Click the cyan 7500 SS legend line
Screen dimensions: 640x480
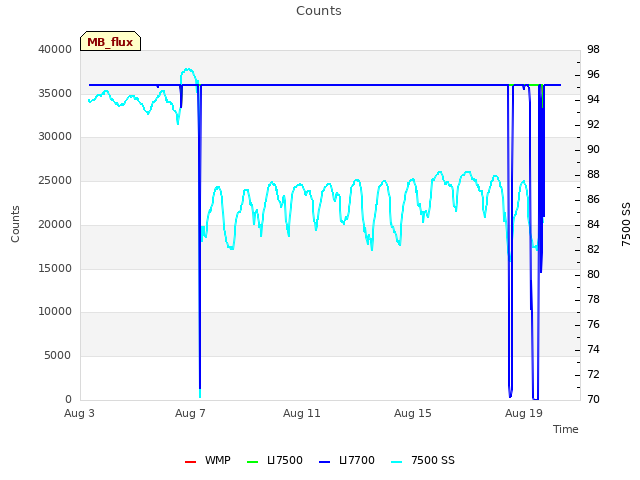coord(396,462)
